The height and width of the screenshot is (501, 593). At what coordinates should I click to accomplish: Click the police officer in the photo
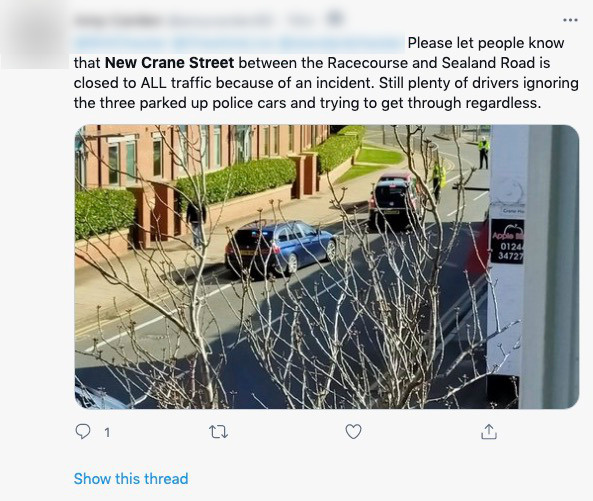483,153
